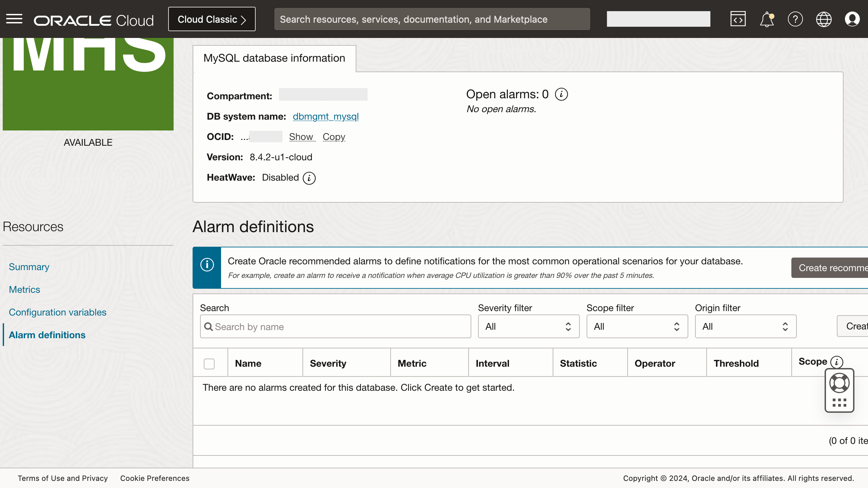868x488 pixels.
Task: Open the help question mark icon
Action: (x=795, y=19)
